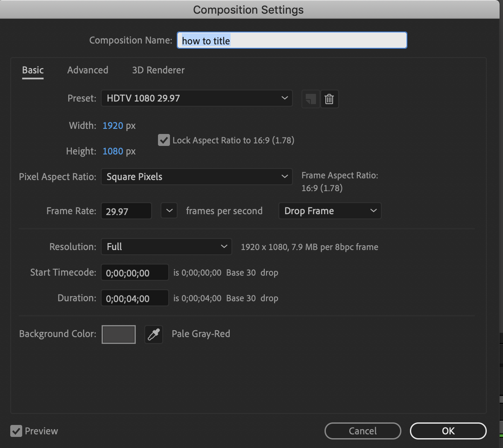The width and height of the screenshot is (503, 448).
Task: Click the save preset icon
Action: coord(310,99)
